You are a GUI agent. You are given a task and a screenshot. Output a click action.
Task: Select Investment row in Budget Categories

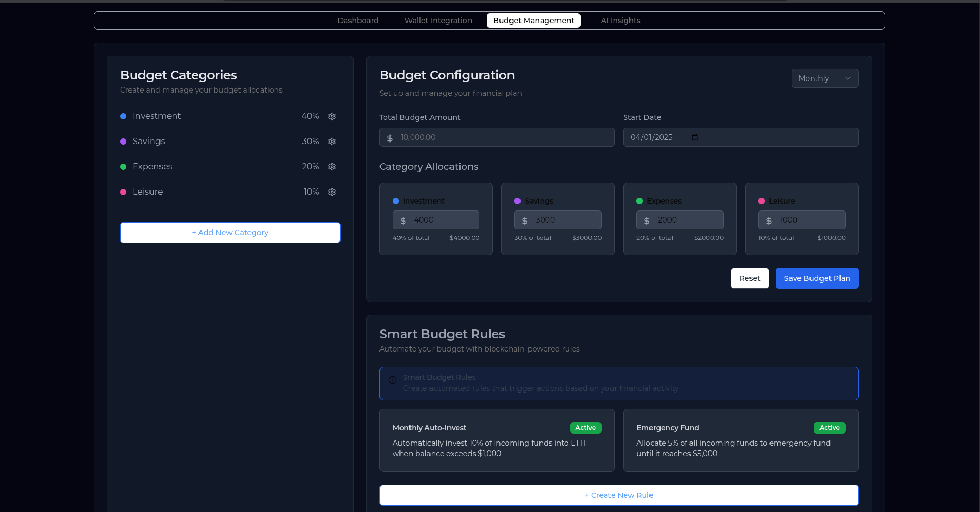coord(230,116)
